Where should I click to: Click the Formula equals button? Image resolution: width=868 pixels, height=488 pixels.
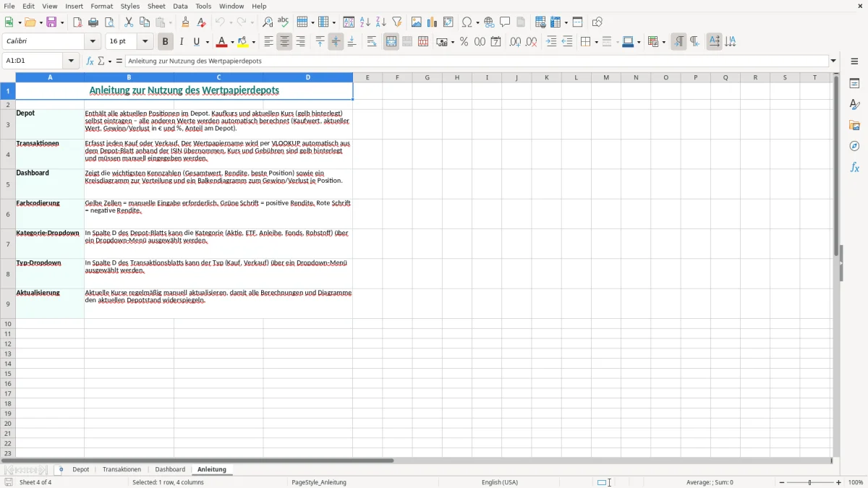(x=119, y=61)
